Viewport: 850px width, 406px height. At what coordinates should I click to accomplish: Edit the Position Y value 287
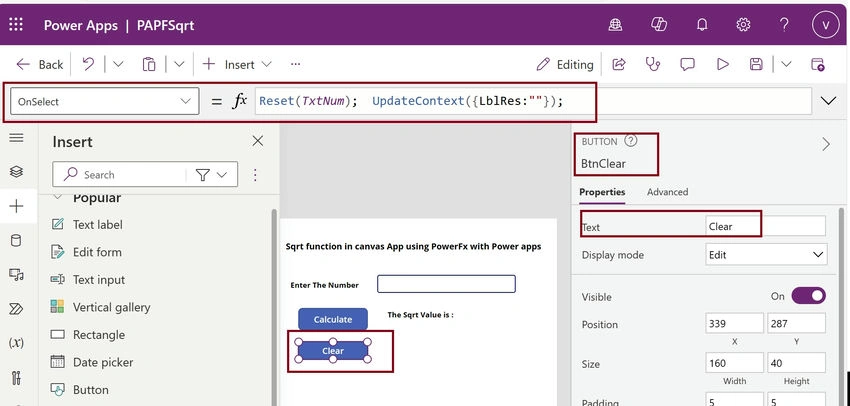click(x=796, y=324)
